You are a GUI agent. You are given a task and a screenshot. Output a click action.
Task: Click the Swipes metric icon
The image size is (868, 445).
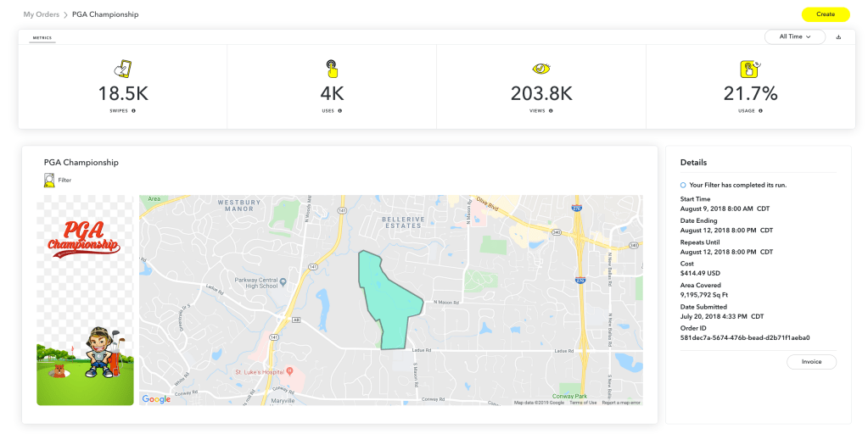(x=122, y=70)
